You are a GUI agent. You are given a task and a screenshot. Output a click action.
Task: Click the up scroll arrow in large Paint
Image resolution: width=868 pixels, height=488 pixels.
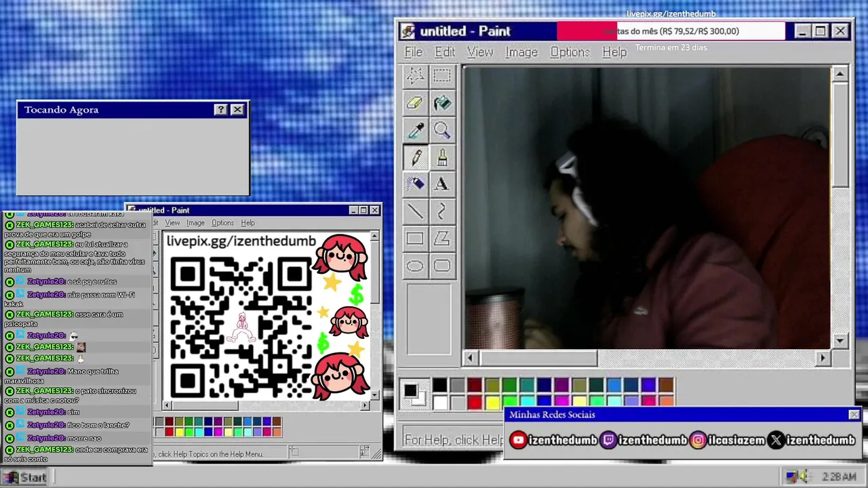tap(840, 74)
